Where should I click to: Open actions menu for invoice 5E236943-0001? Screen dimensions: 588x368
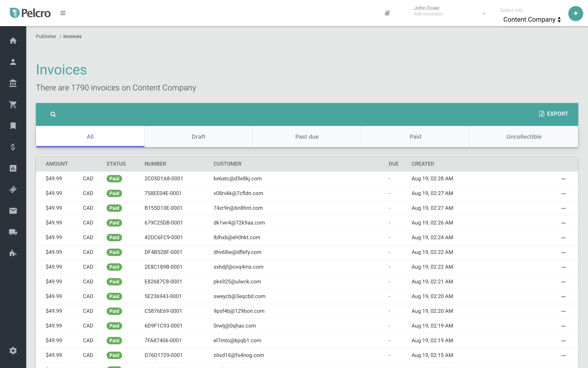pyautogui.click(x=563, y=297)
